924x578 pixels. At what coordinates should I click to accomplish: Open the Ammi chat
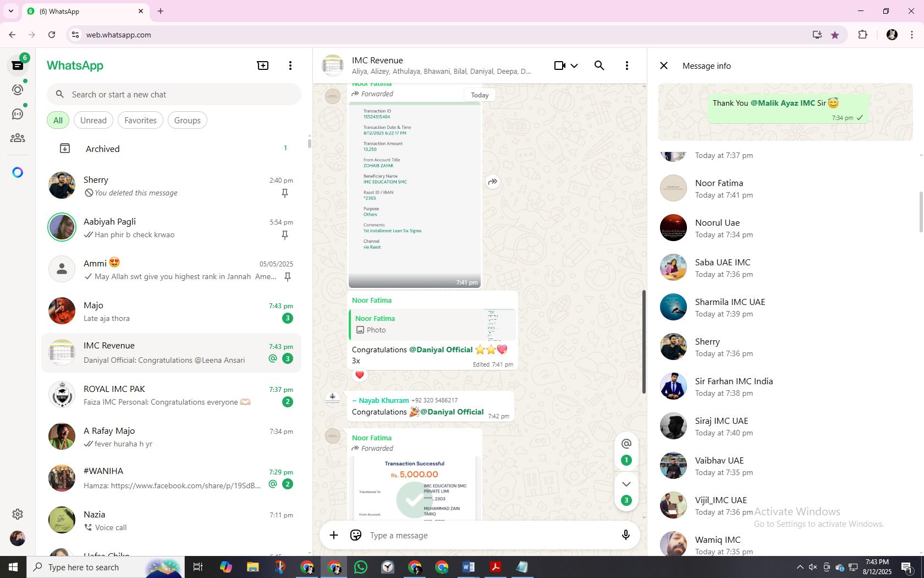pyautogui.click(x=172, y=269)
